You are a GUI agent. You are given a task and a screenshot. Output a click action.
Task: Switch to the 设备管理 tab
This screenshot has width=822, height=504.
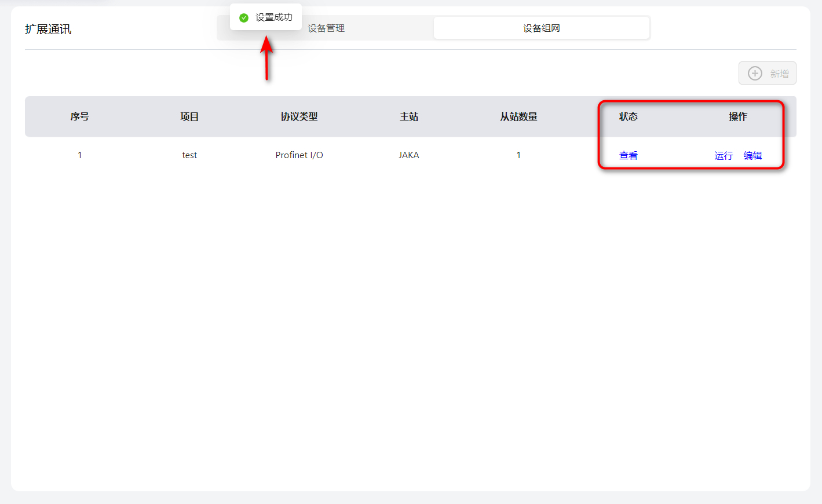(x=326, y=28)
